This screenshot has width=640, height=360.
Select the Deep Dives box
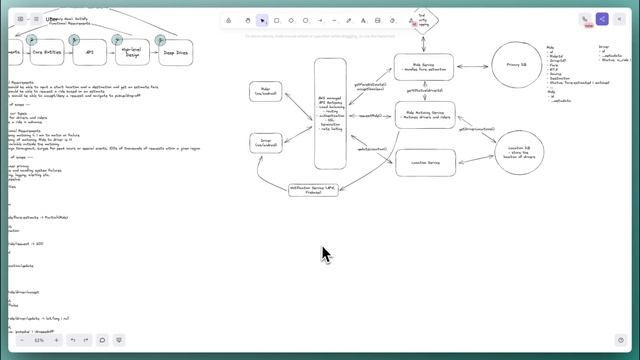[x=176, y=52]
